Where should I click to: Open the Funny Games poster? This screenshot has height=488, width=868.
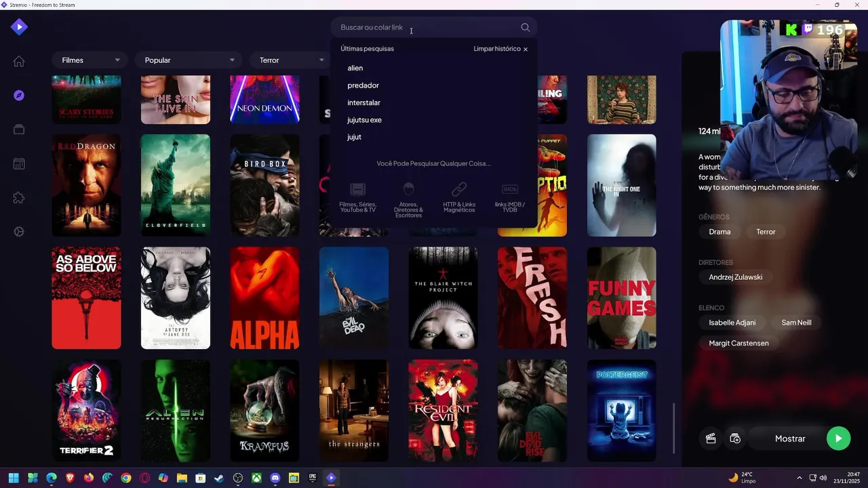coord(622,298)
